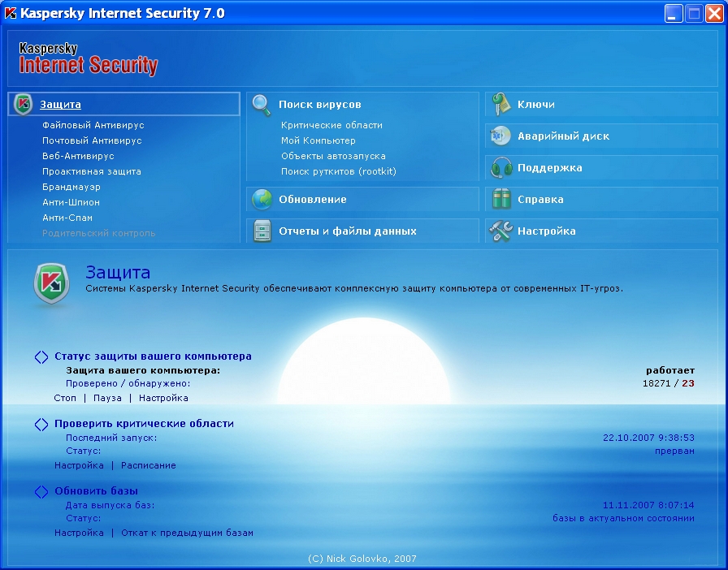Select Веб-Антивирус
Viewport: 728px width, 570px height.
click(78, 156)
